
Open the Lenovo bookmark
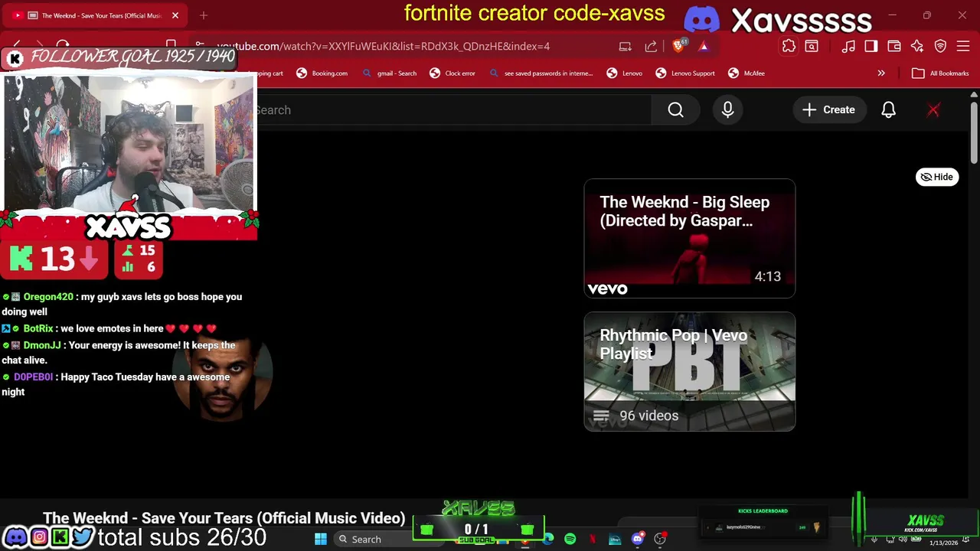click(625, 73)
